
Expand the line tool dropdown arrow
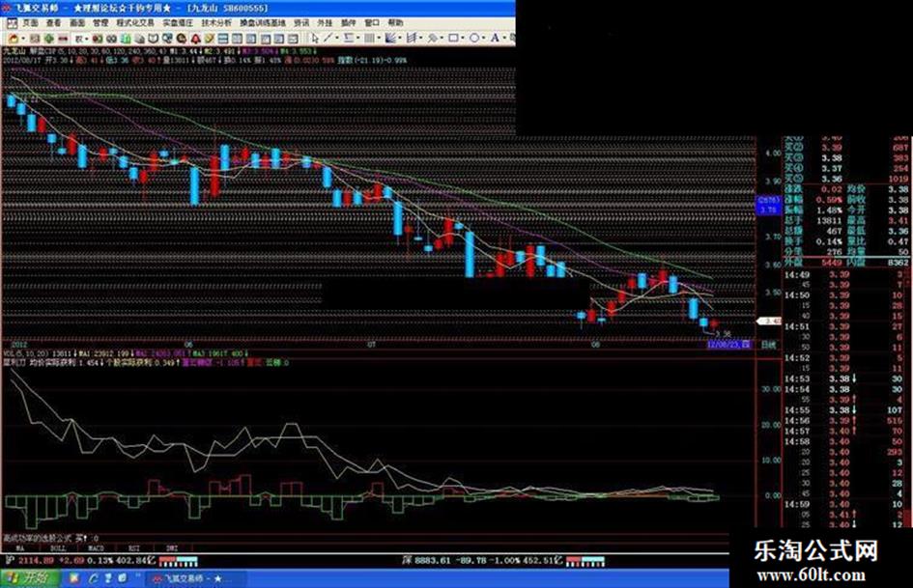pos(337,39)
